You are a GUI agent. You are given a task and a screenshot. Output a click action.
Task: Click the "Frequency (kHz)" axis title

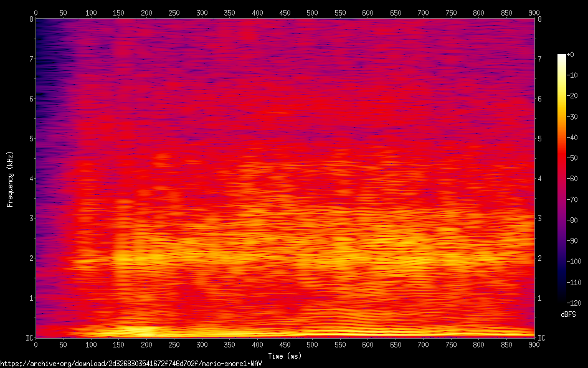(10, 179)
